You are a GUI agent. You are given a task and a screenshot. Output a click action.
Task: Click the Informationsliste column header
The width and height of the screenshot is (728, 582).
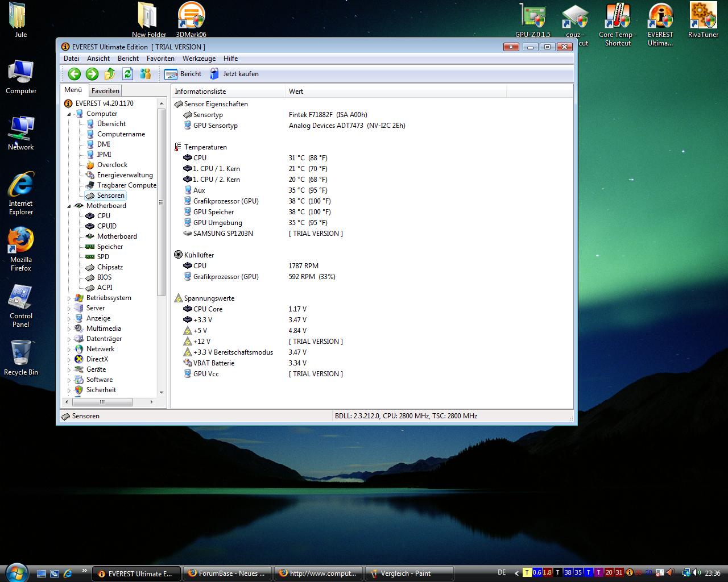click(228, 91)
